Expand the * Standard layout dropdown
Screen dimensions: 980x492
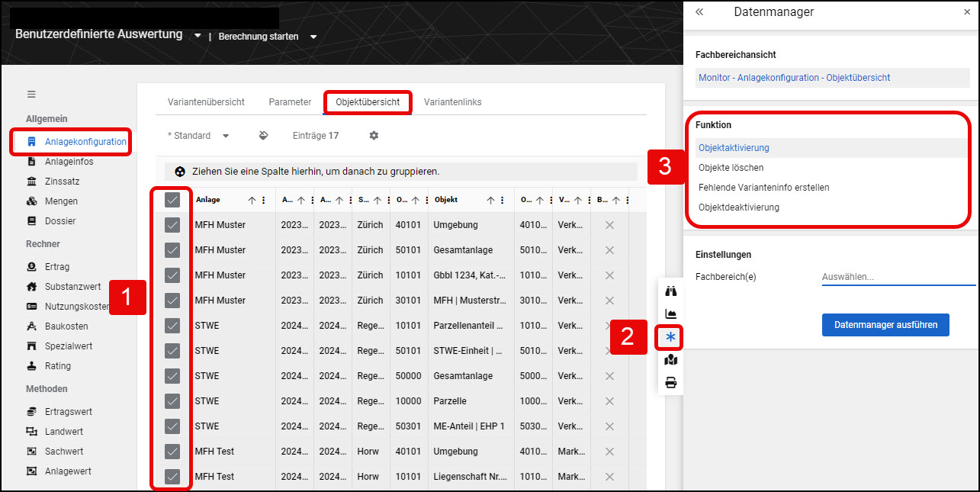[226, 136]
